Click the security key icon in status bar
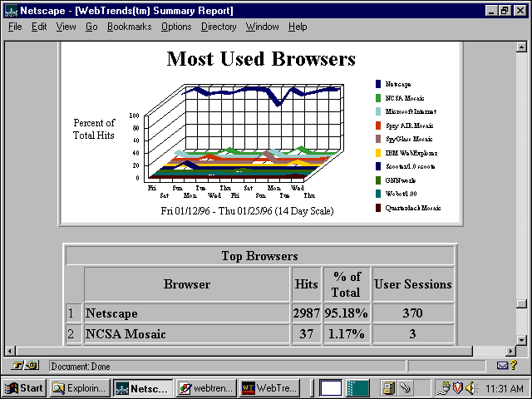 [x=25, y=366]
